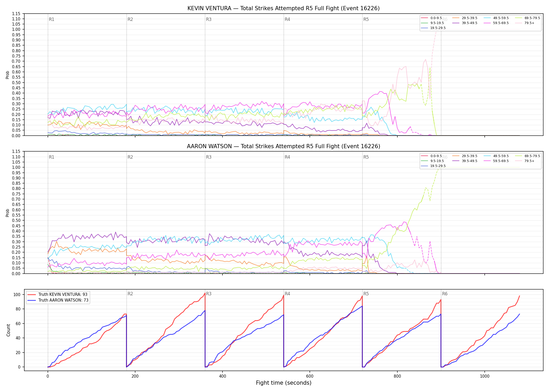This screenshot has width=549, height=392.
Task: Click the R5 label in the Count chart
Action: pyautogui.click(x=366, y=294)
